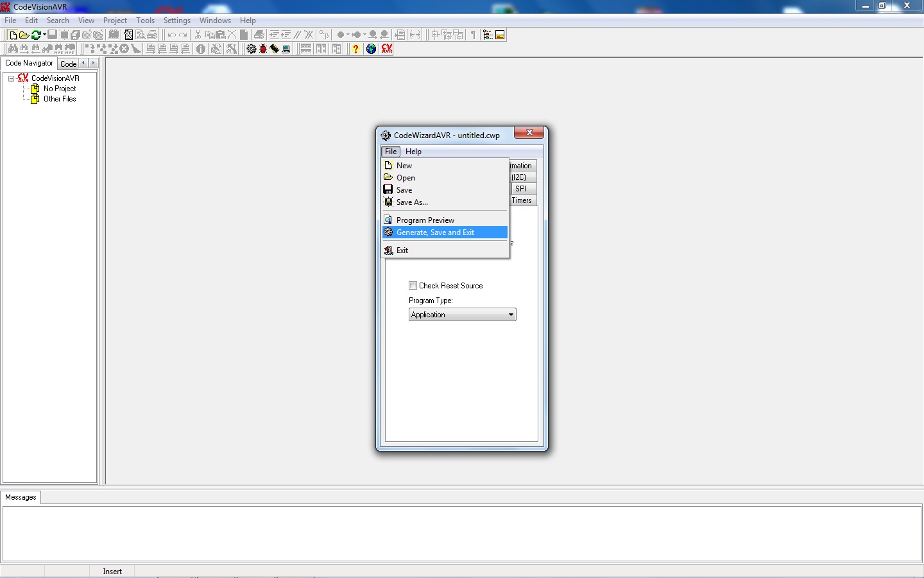The height and width of the screenshot is (578, 924).
Task: Select the Other Files tree item
Action: click(60, 99)
